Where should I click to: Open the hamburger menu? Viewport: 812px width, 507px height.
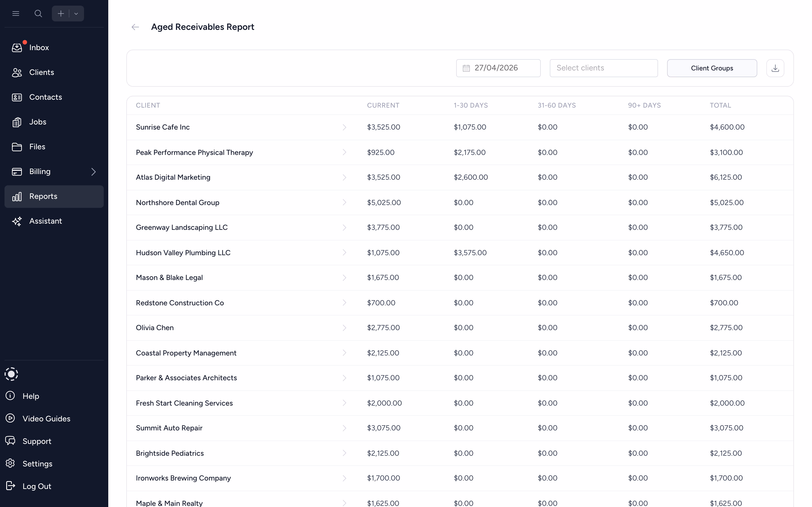click(16, 14)
